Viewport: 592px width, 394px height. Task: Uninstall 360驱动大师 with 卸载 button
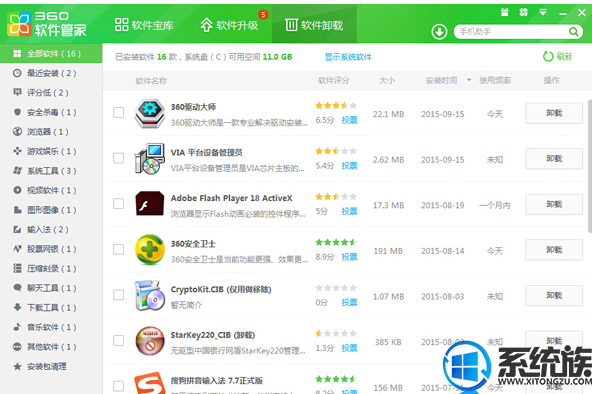click(554, 113)
